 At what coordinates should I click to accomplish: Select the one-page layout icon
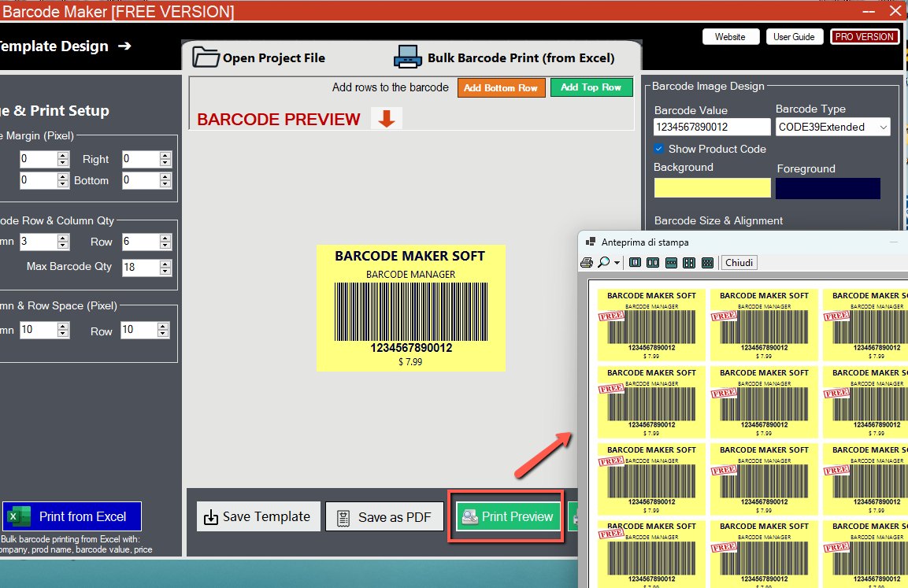635,263
